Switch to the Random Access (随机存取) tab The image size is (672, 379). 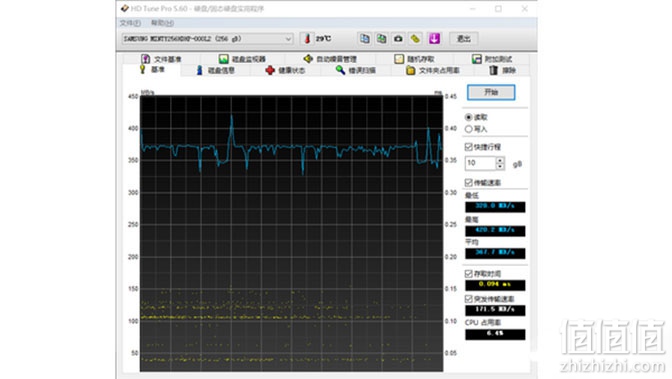tap(414, 59)
